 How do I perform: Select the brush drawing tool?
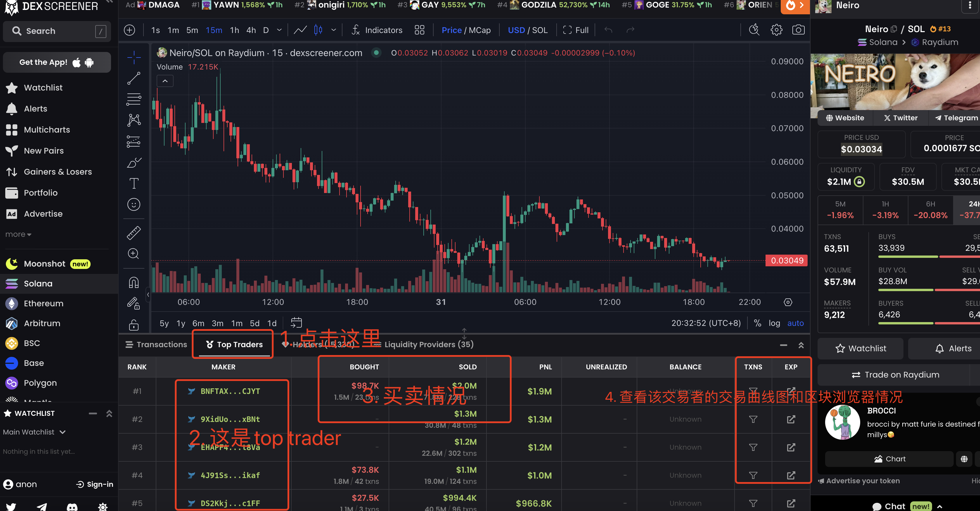[x=134, y=163]
